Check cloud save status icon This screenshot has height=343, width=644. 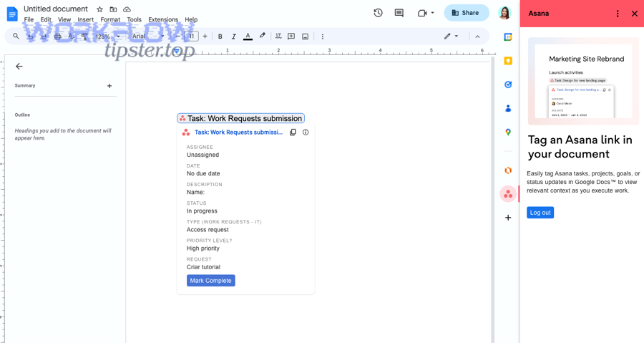point(127,9)
